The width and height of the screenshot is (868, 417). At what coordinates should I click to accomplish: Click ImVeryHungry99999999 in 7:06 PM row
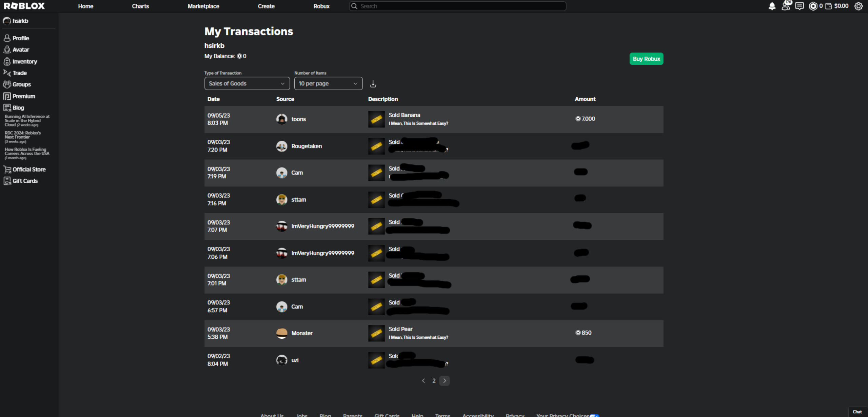click(x=323, y=253)
